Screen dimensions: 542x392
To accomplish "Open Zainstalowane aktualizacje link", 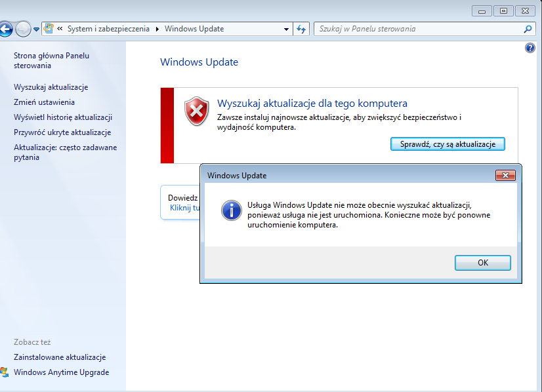I will [x=60, y=357].
